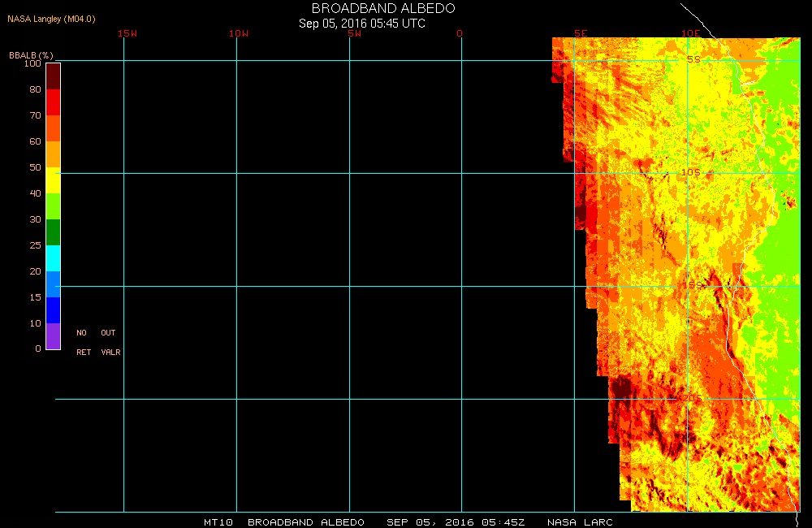Select the 20S latitude label

click(690, 398)
